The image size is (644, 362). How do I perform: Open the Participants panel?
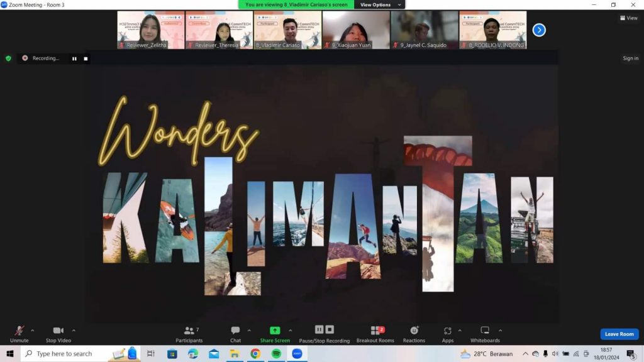pyautogui.click(x=189, y=334)
